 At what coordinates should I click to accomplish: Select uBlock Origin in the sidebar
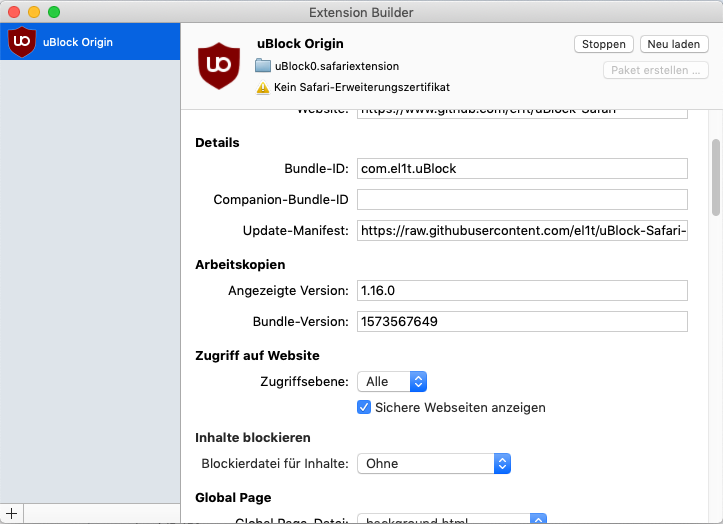(90, 42)
